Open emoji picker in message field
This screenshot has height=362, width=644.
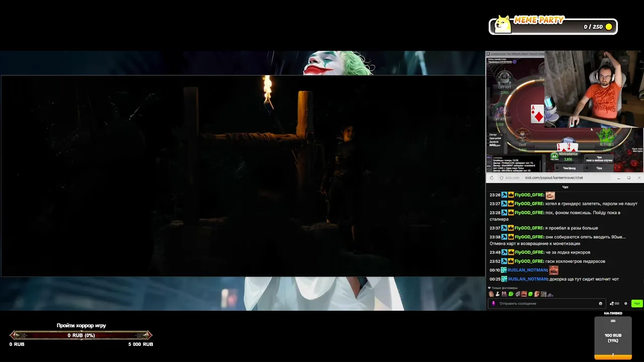[600, 304]
